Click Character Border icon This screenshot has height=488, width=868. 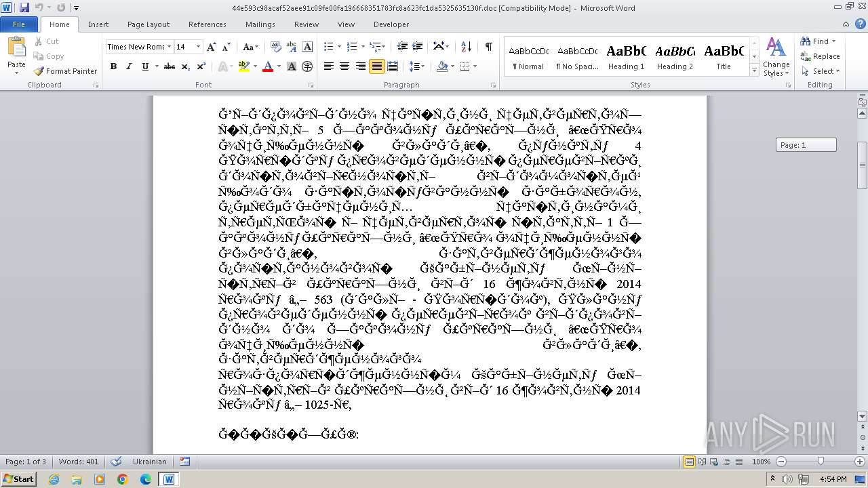tap(307, 47)
